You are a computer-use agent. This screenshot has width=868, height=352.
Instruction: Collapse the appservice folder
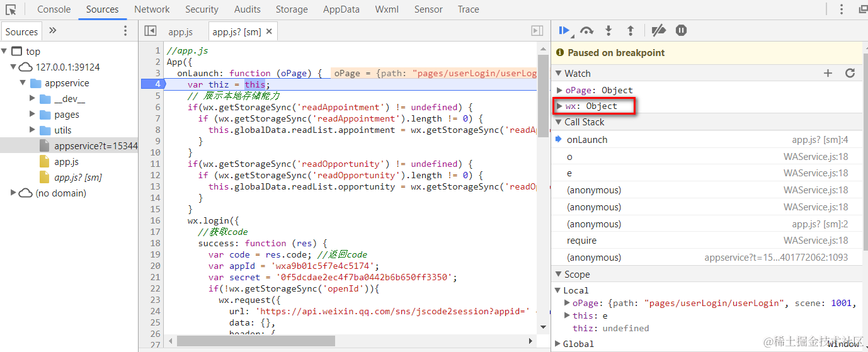23,83
